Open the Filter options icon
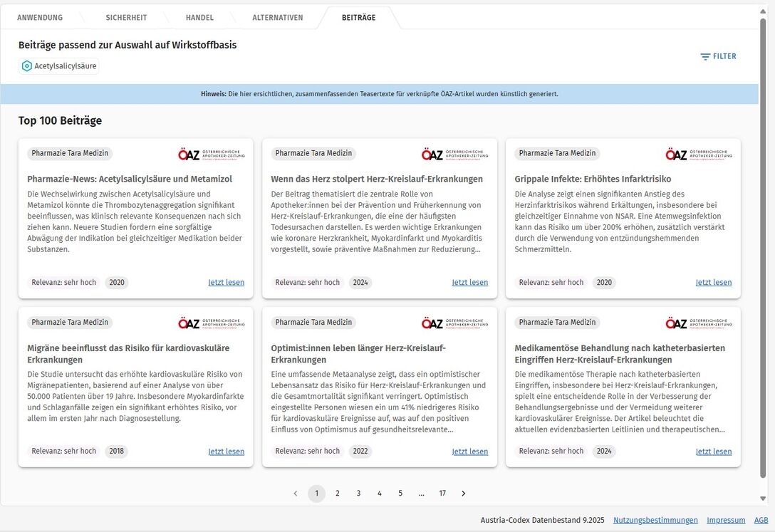The image size is (775, 532). (x=705, y=56)
